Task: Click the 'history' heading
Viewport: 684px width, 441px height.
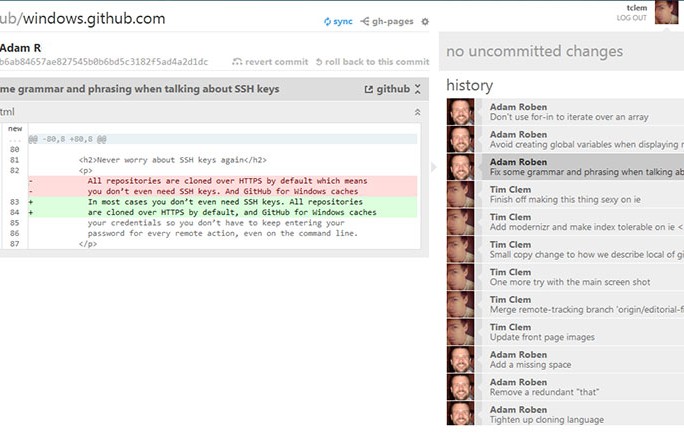Action: click(469, 85)
